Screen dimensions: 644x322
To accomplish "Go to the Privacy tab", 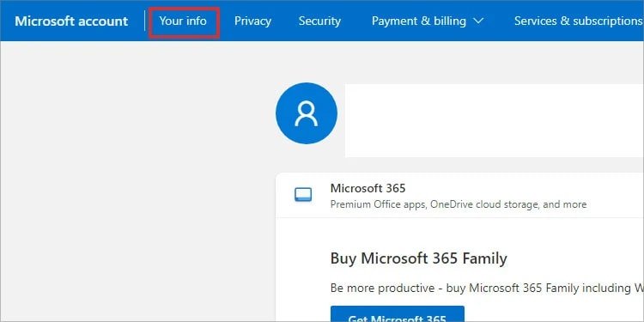I will coord(252,21).
